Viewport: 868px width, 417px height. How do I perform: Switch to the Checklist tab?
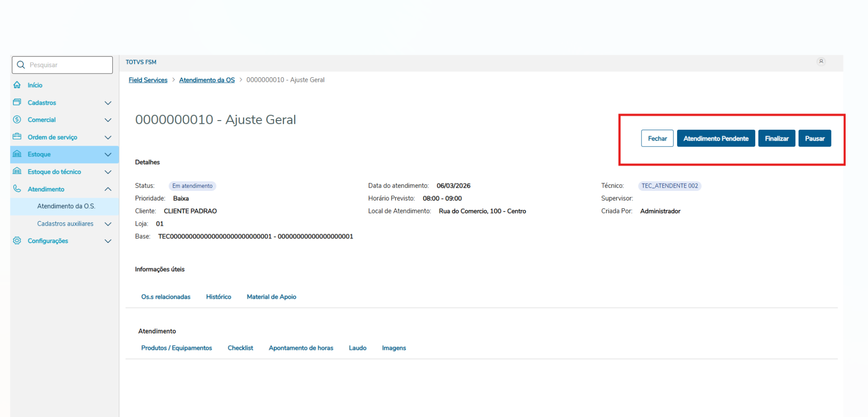click(x=241, y=348)
